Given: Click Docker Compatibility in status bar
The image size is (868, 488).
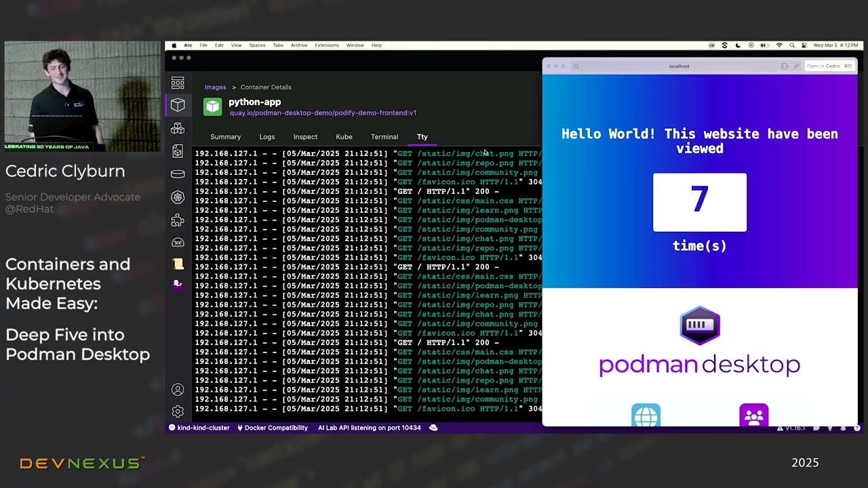Looking at the screenshot, I should click(272, 428).
